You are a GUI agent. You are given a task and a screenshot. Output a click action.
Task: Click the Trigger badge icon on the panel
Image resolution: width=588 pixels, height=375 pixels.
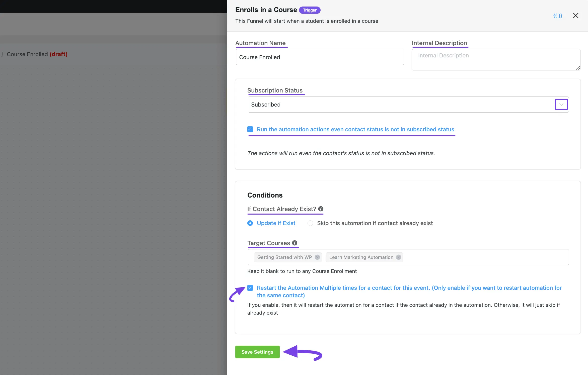point(310,10)
